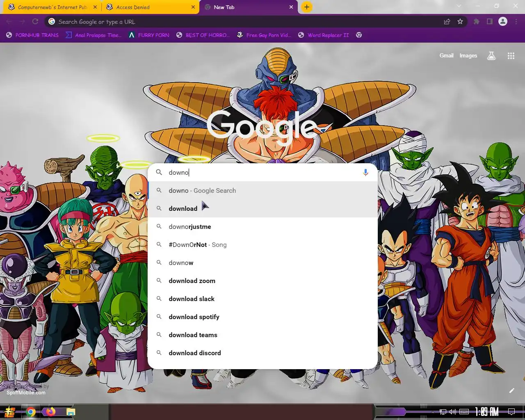
Task: Toggle the Chrome side panel icon
Action: pyautogui.click(x=489, y=22)
